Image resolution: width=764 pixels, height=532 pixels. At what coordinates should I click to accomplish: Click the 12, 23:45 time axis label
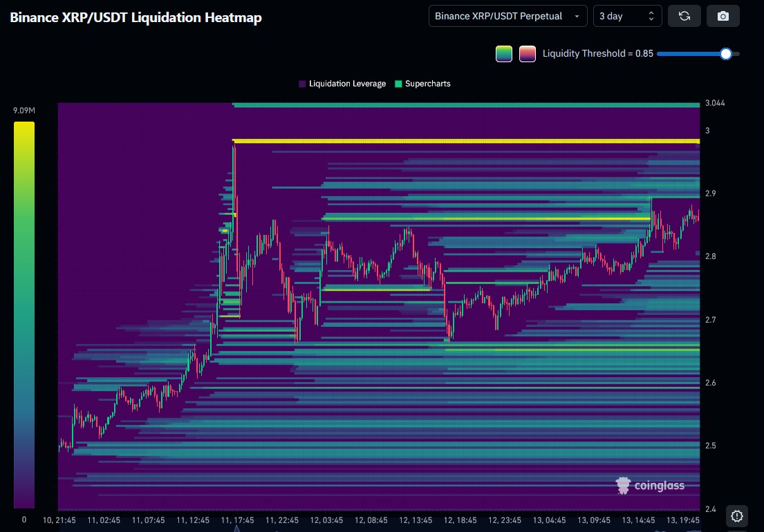[505, 520]
